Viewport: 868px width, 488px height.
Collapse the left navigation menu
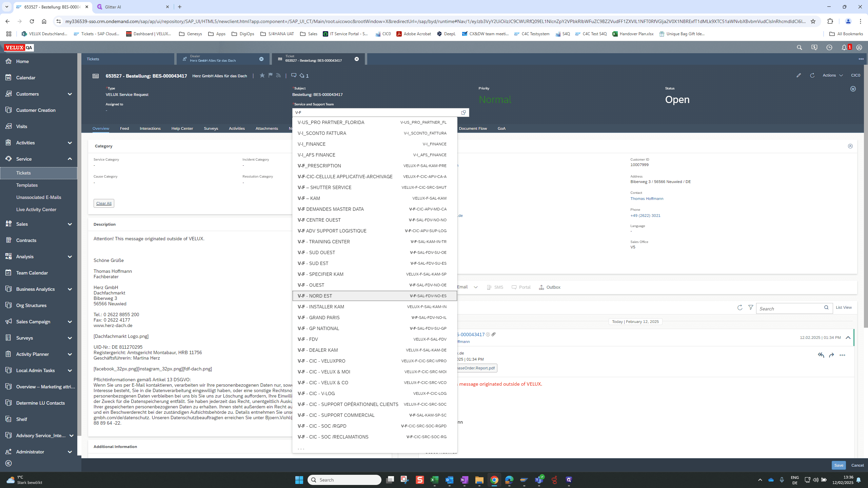[x=9, y=463]
